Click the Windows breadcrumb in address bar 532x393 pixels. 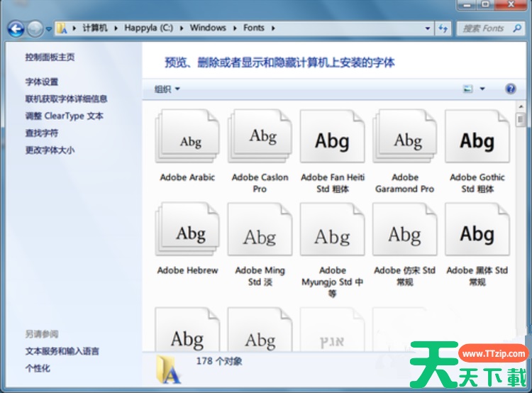(x=208, y=28)
